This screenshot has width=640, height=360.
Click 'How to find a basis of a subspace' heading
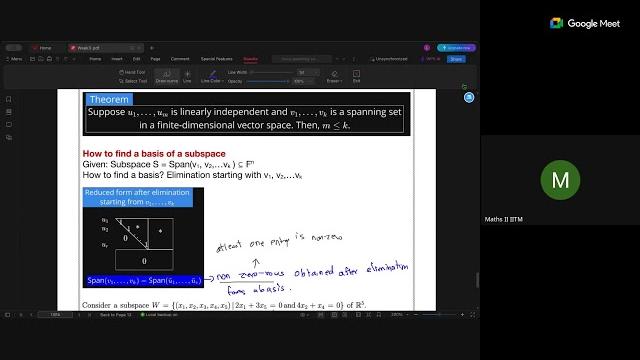tap(154, 153)
